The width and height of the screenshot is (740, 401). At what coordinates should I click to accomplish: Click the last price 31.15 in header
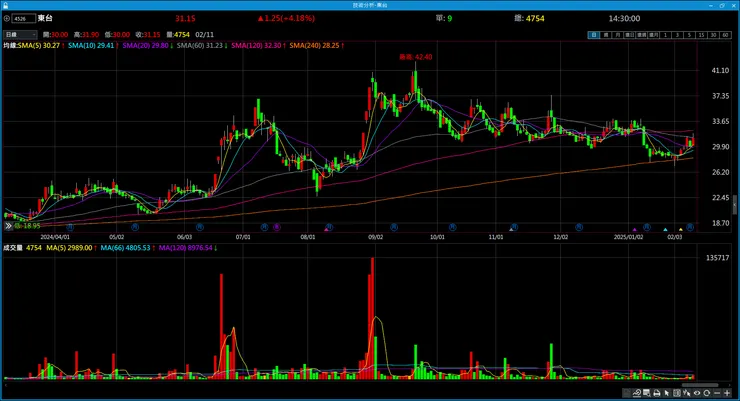pyautogui.click(x=185, y=18)
